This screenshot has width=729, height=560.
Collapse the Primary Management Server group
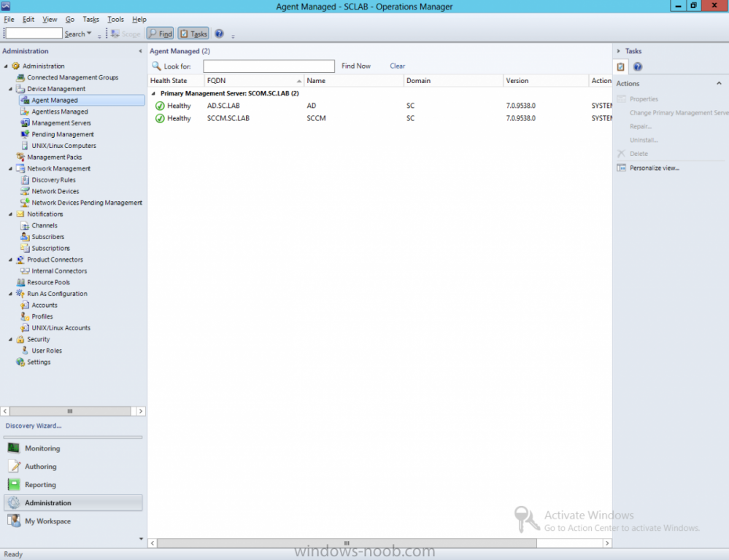coord(153,93)
